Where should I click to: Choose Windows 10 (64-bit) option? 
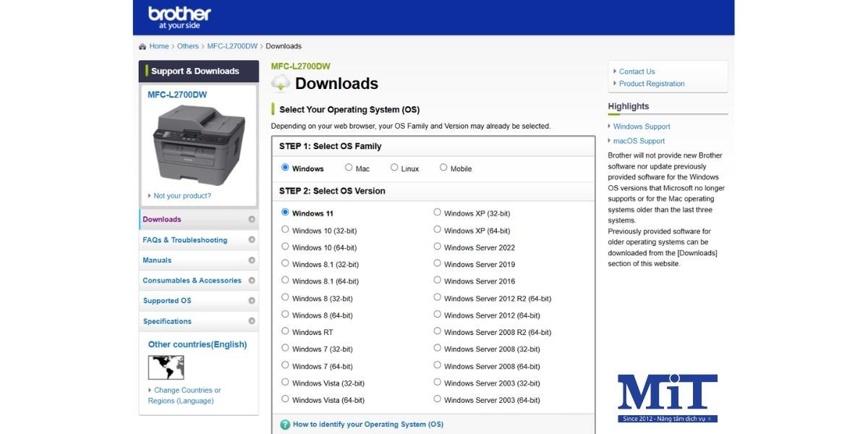click(285, 247)
